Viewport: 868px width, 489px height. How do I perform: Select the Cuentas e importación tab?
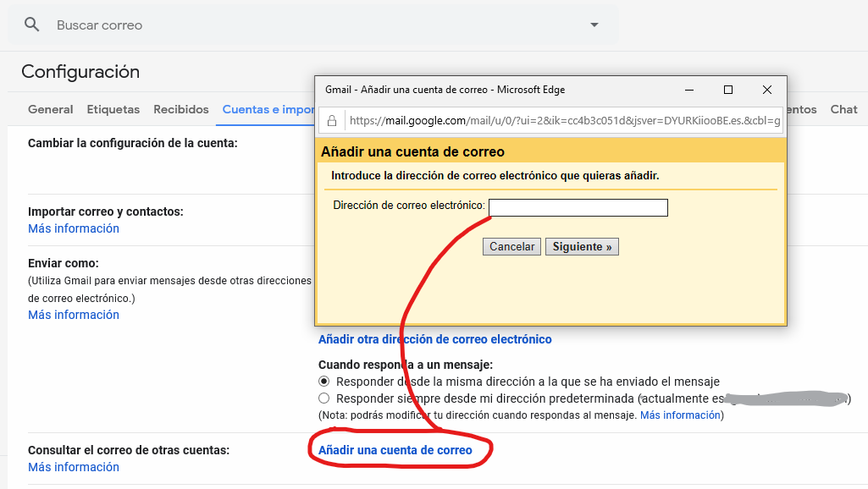click(268, 109)
